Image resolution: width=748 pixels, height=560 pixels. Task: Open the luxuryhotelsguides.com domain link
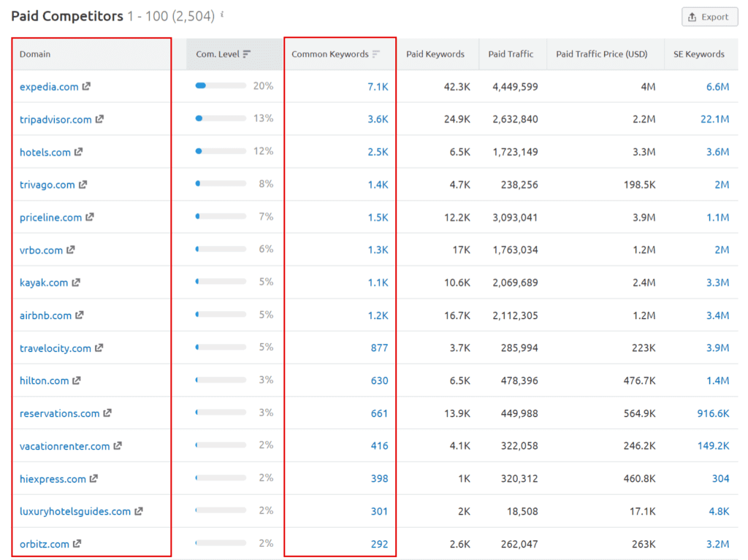[75, 511]
